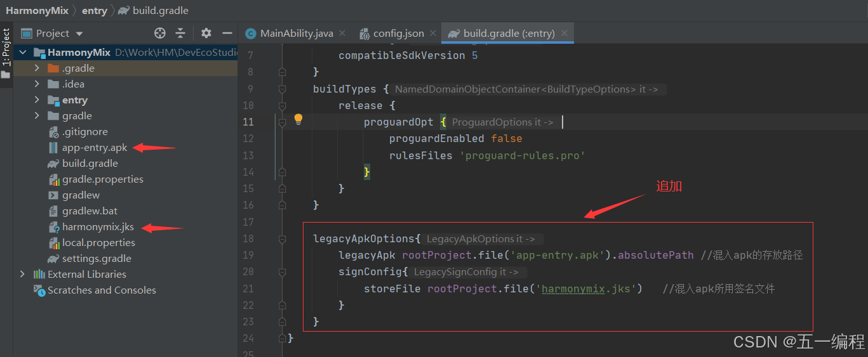Click the app-entry.apk archive icon

tap(53, 147)
